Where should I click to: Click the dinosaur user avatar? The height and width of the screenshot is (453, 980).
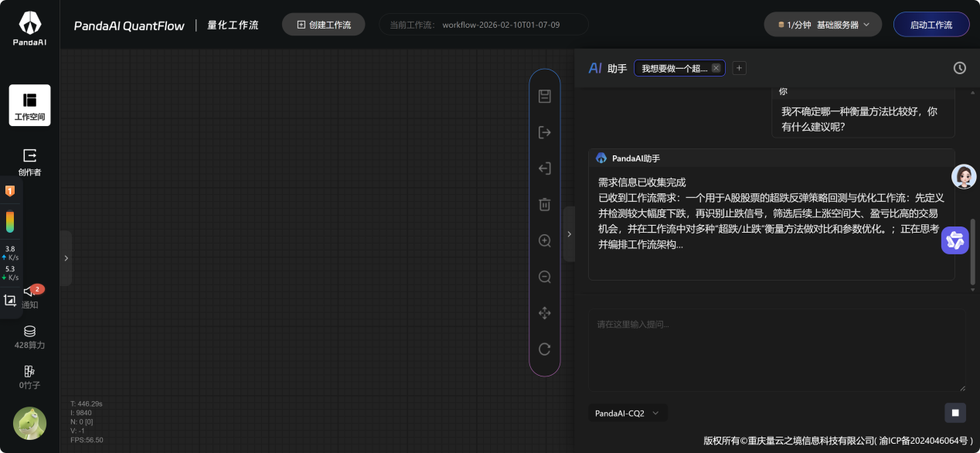[x=29, y=423]
